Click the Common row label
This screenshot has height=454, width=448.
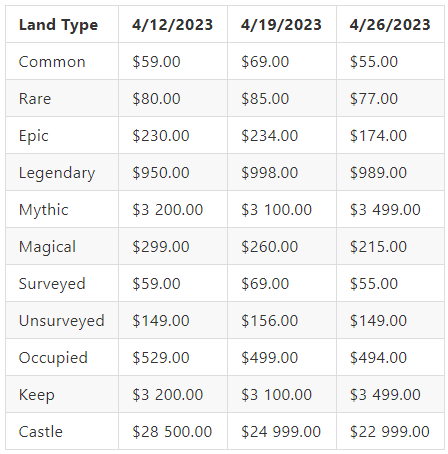click(x=52, y=62)
